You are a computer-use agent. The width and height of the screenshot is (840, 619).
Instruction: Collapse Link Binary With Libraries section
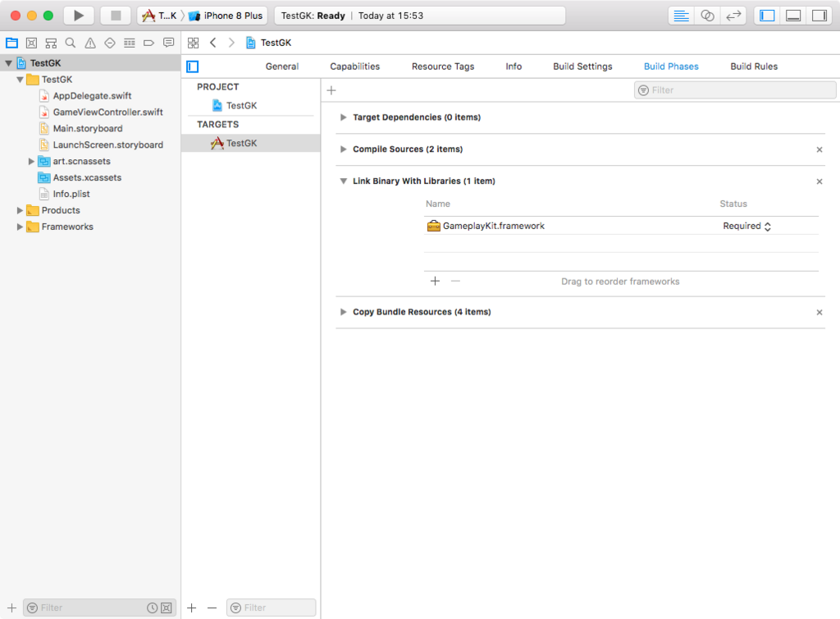pyautogui.click(x=344, y=181)
